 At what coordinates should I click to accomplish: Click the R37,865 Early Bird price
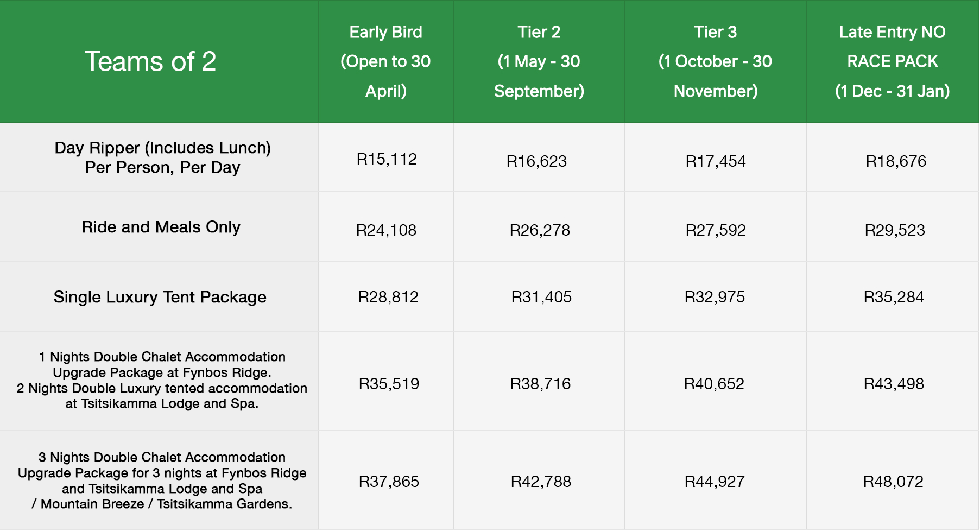pos(389,482)
